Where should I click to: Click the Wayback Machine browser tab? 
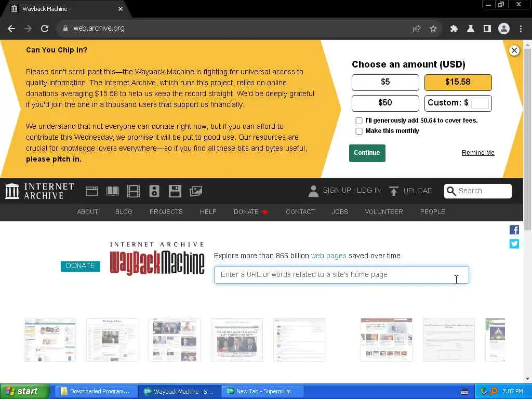point(66,9)
